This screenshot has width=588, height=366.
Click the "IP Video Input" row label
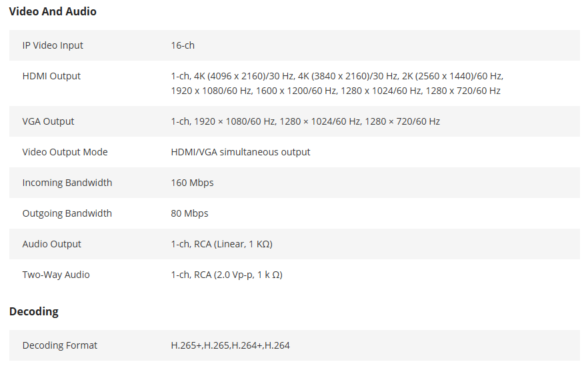tap(53, 45)
